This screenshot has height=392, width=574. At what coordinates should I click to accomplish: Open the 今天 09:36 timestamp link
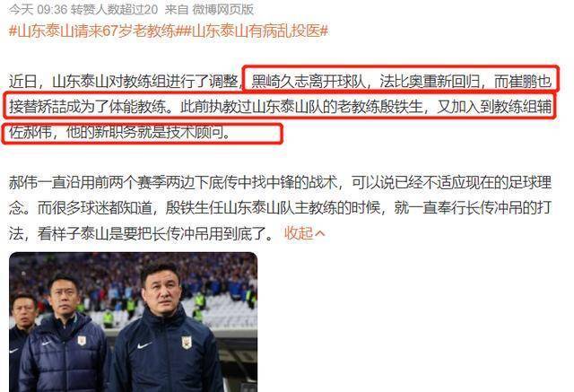tap(38, 9)
